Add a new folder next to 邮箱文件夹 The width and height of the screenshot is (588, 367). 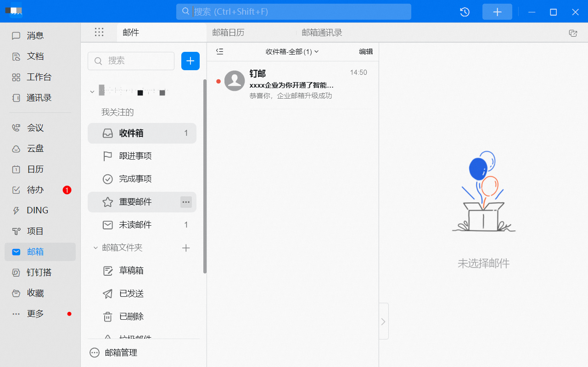coord(186,248)
